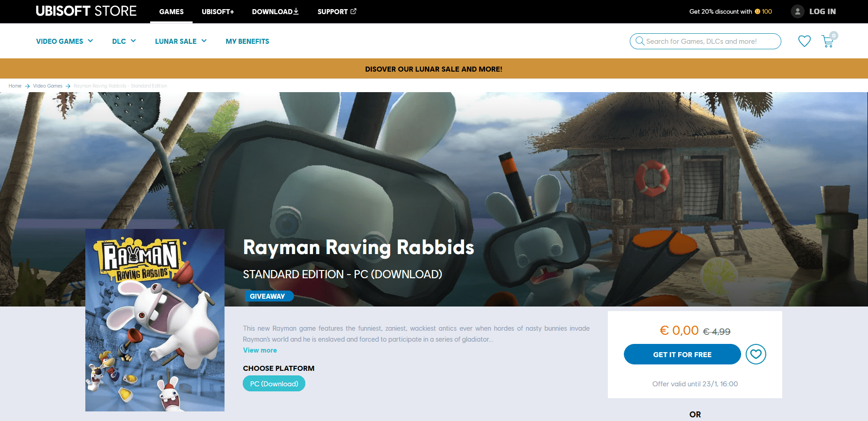Open the 20% discount with 100 units offer

[731, 11]
